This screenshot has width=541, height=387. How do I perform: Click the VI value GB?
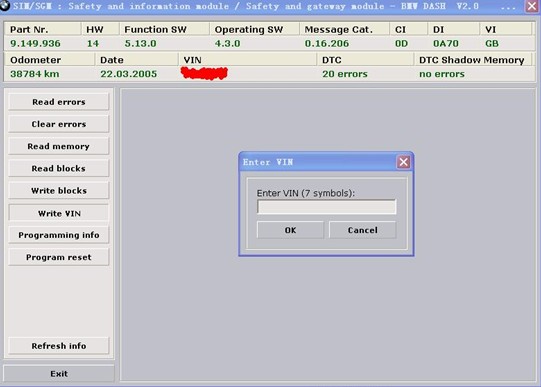click(492, 43)
